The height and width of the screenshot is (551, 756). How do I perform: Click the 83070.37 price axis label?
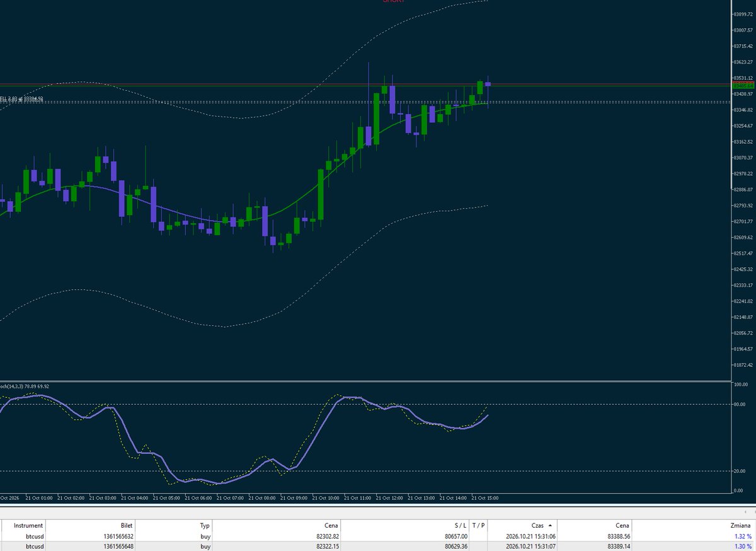tap(744, 158)
